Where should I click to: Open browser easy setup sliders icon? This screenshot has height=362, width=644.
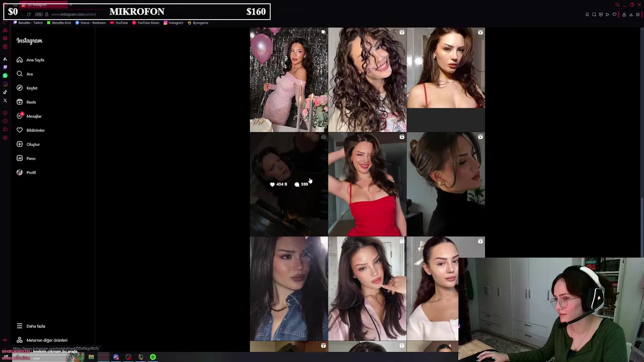point(637,15)
